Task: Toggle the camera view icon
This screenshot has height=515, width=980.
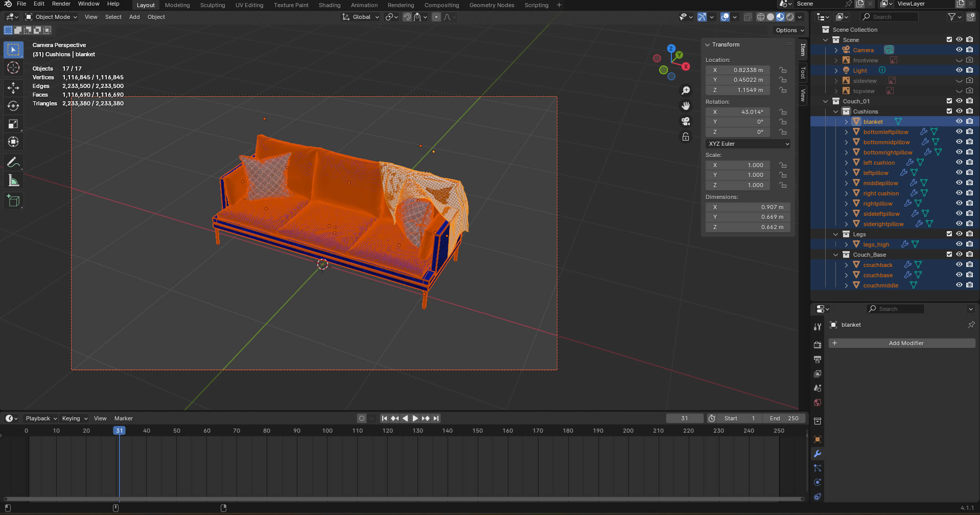Action: click(x=686, y=121)
